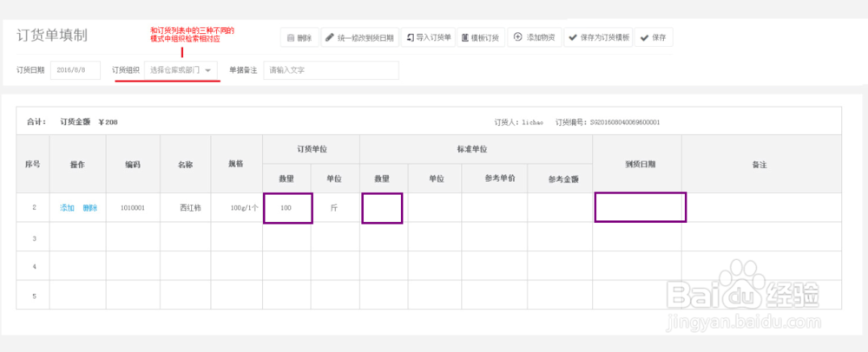Click the 模板订货 template icon
868x352 pixels.
click(465, 38)
